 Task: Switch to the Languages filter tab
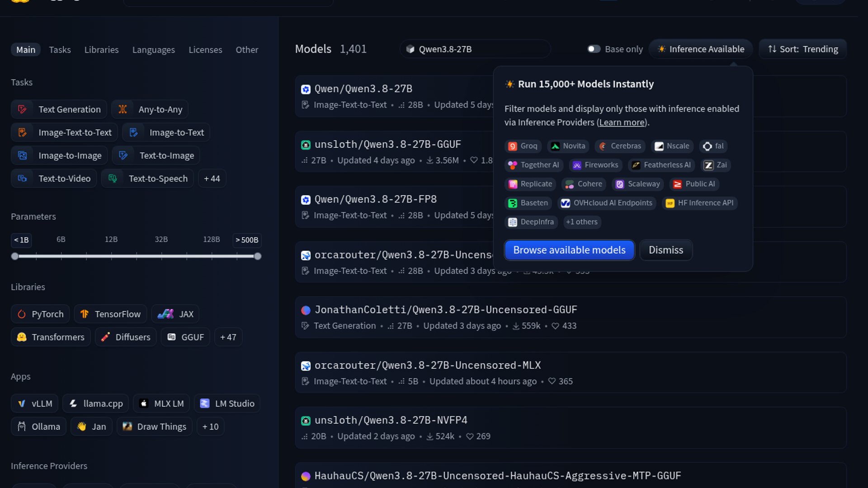coord(154,50)
